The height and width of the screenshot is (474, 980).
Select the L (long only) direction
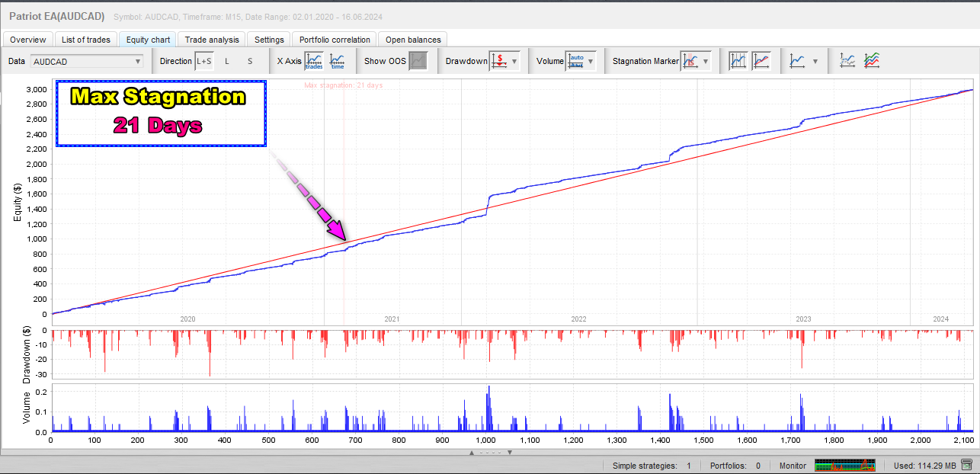(226, 61)
